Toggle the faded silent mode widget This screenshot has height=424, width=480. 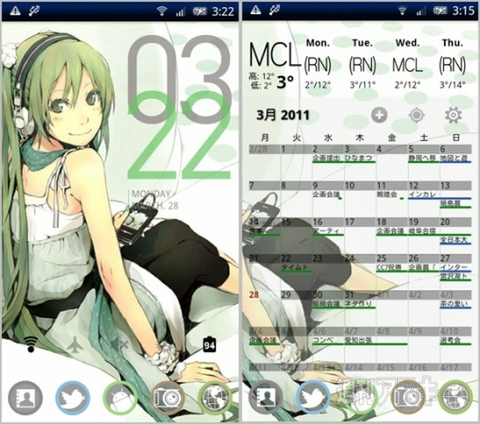click(119, 345)
